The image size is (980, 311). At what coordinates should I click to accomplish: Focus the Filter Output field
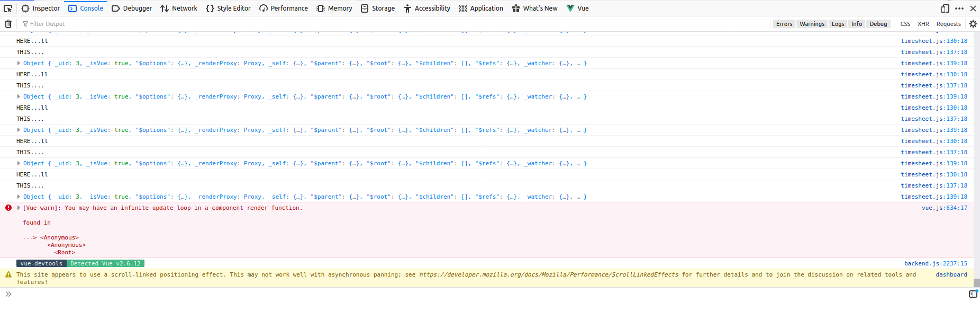[x=394, y=24]
